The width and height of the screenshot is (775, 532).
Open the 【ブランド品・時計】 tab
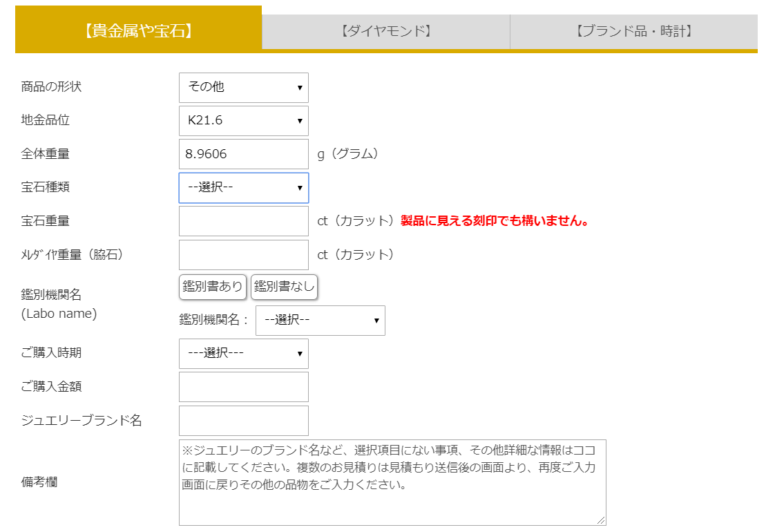634,32
